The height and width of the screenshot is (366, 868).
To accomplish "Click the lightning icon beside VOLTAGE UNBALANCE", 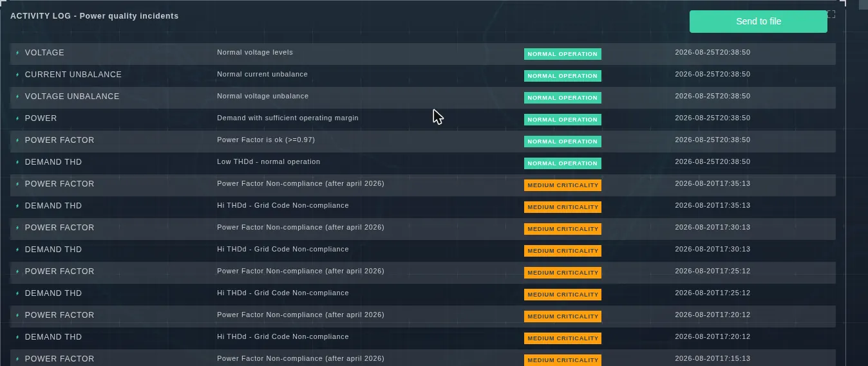I will [x=17, y=96].
